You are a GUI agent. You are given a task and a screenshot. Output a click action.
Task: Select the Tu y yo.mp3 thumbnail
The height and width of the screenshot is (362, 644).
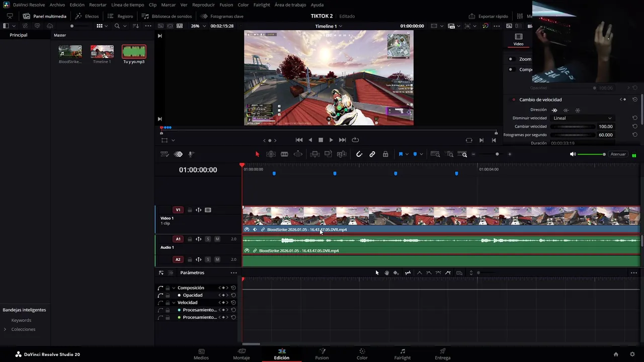pyautogui.click(x=134, y=52)
